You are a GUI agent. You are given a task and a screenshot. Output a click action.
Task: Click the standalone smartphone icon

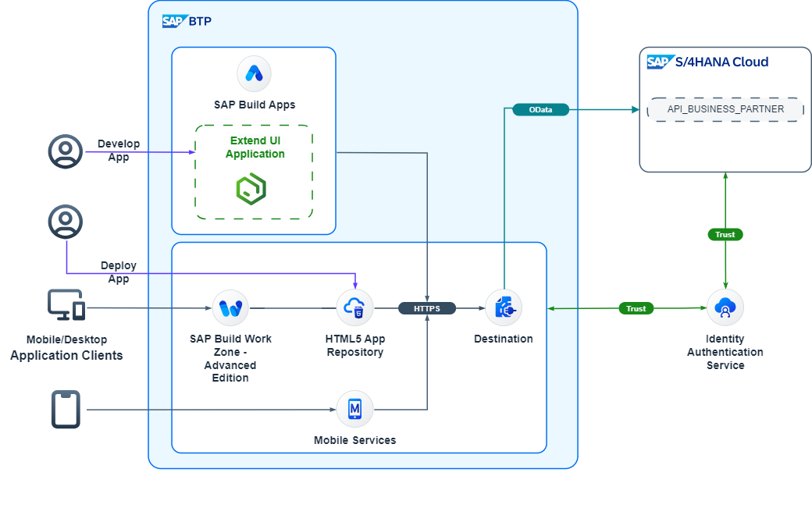coord(66,409)
